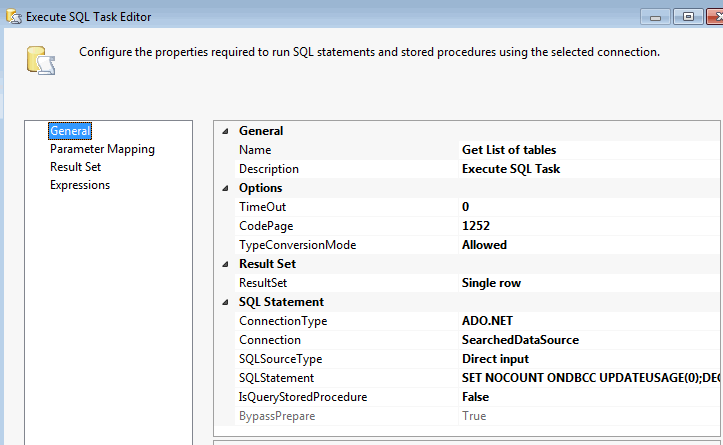Click the Options category header text
The image size is (723, 445).
pos(261,188)
